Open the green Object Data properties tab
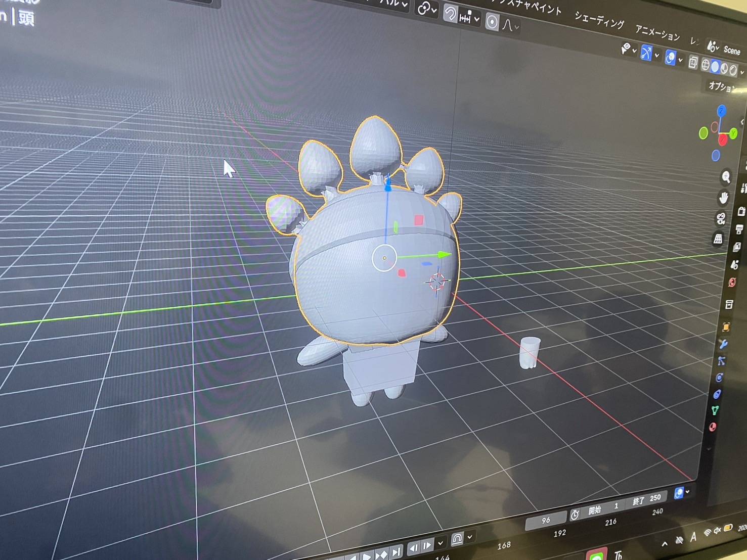This screenshot has height=560, width=747. 715,410
